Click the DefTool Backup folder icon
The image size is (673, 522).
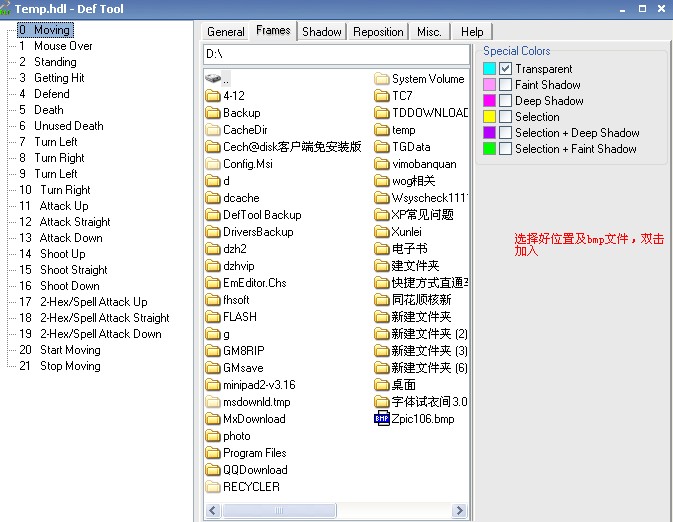(212, 215)
